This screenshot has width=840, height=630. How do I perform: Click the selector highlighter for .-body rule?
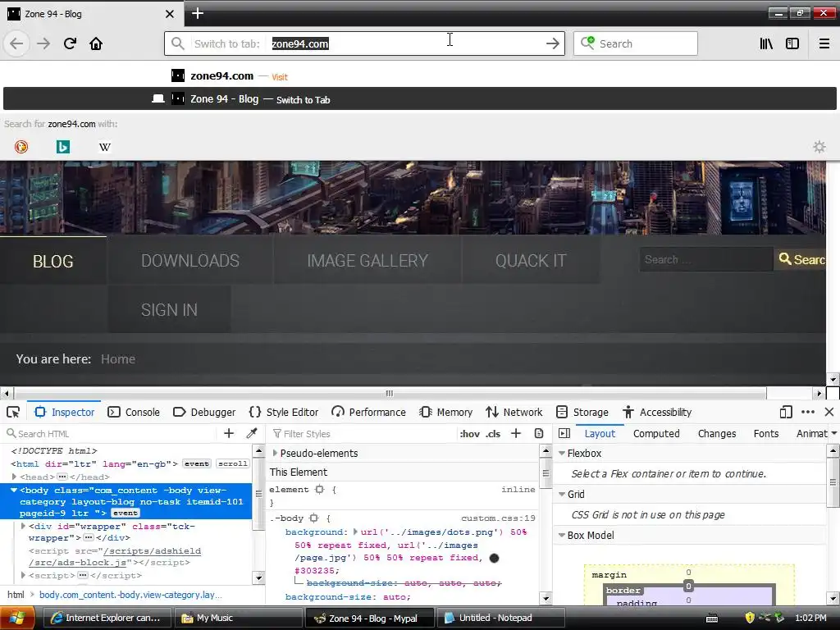point(314,518)
